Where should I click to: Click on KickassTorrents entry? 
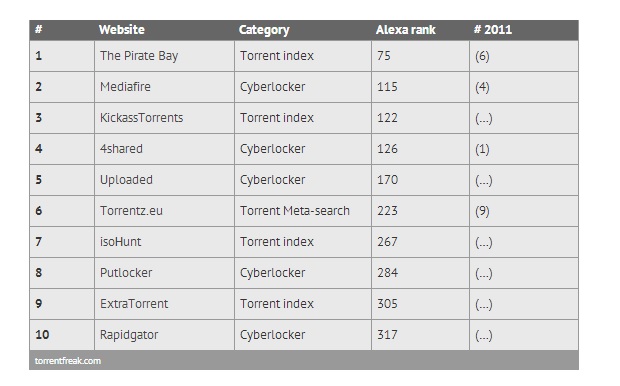[x=142, y=118]
